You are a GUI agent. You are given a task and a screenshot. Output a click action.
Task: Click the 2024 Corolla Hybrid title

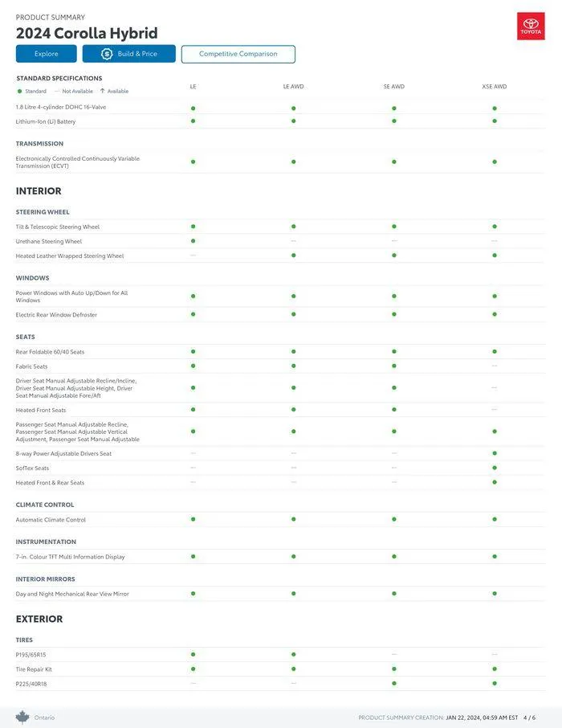(x=87, y=34)
